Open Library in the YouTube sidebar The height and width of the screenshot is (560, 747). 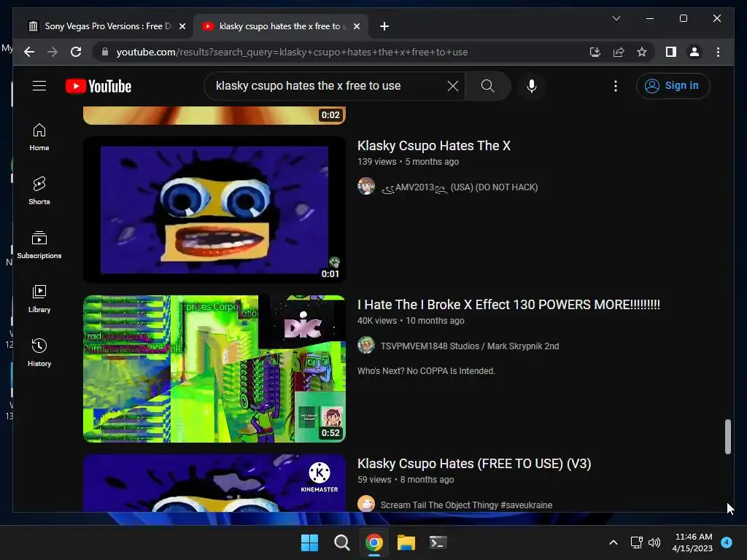pyautogui.click(x=39, y=298)
